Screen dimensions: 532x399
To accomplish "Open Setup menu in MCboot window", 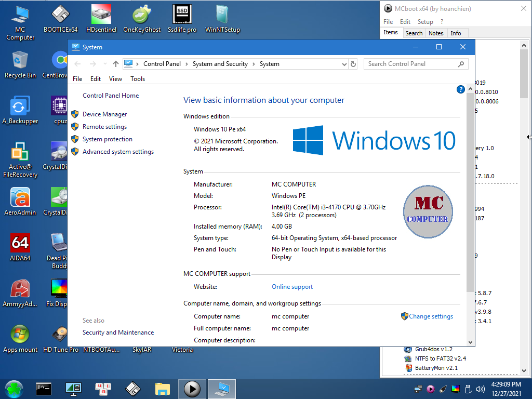I will pyautogui.click(x=425, y=22).
